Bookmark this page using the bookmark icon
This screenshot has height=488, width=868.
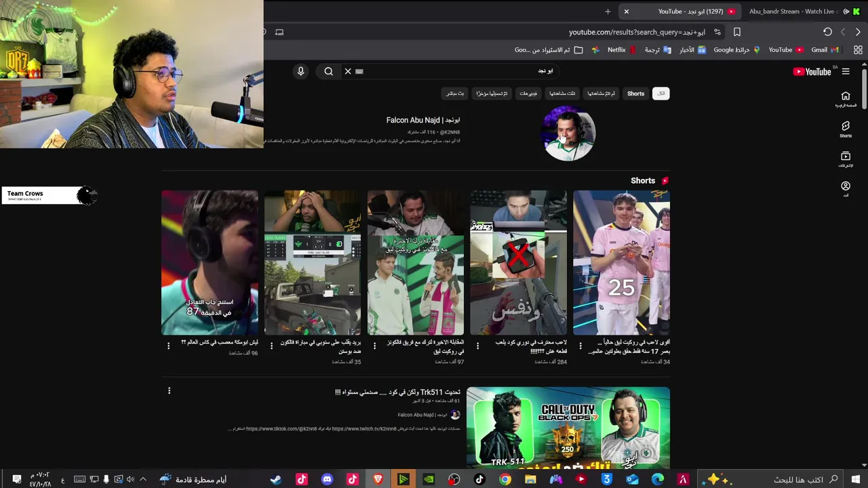737,32
